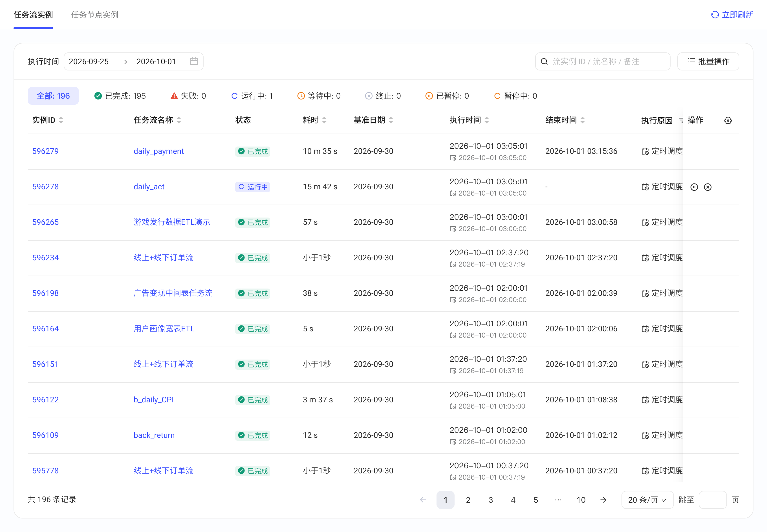Sort by 实例ID column
The height and width of the screenshot is (532, 767).
pyautogui.click(x=61, y=120)
